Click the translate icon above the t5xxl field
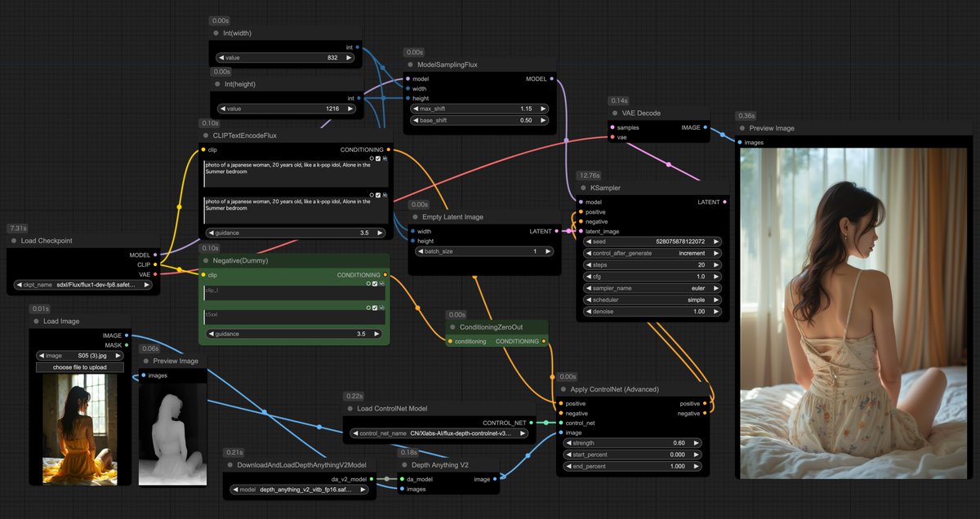Screen dimensions: 980x519 pyautogui.click(x=381, y=307)
